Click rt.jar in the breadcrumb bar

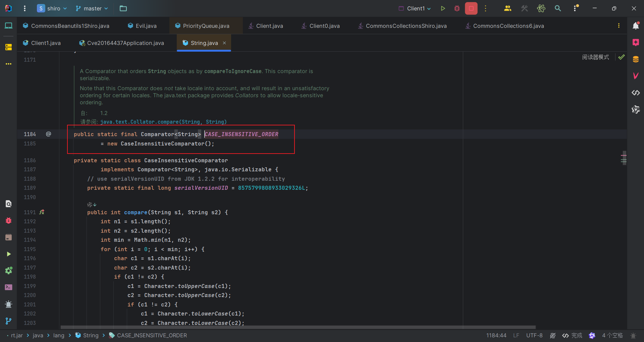point(17,335)
